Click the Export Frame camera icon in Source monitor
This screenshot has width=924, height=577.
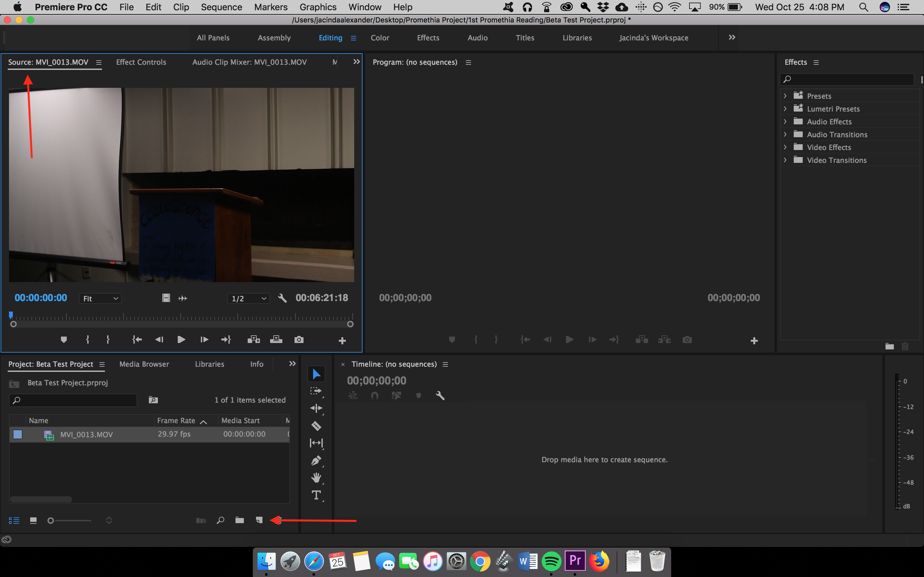click(x=299, y=340)
